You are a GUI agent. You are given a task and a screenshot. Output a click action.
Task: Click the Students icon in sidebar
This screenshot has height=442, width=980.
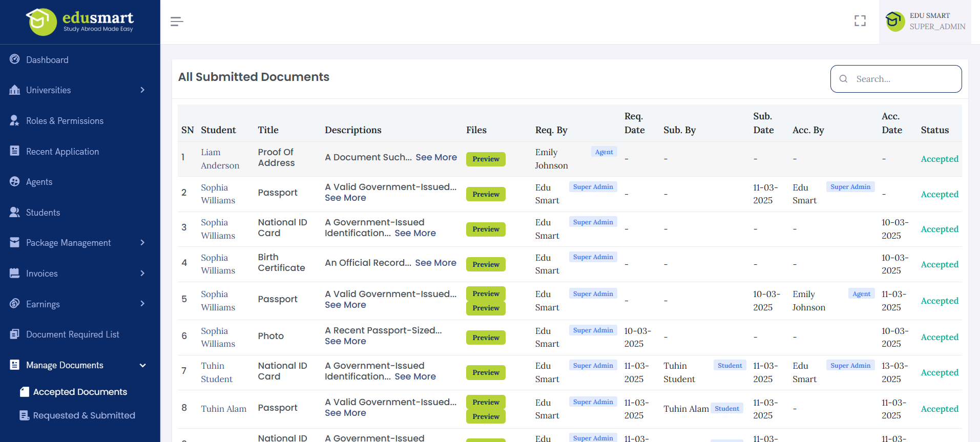click(x=15, y=212)
